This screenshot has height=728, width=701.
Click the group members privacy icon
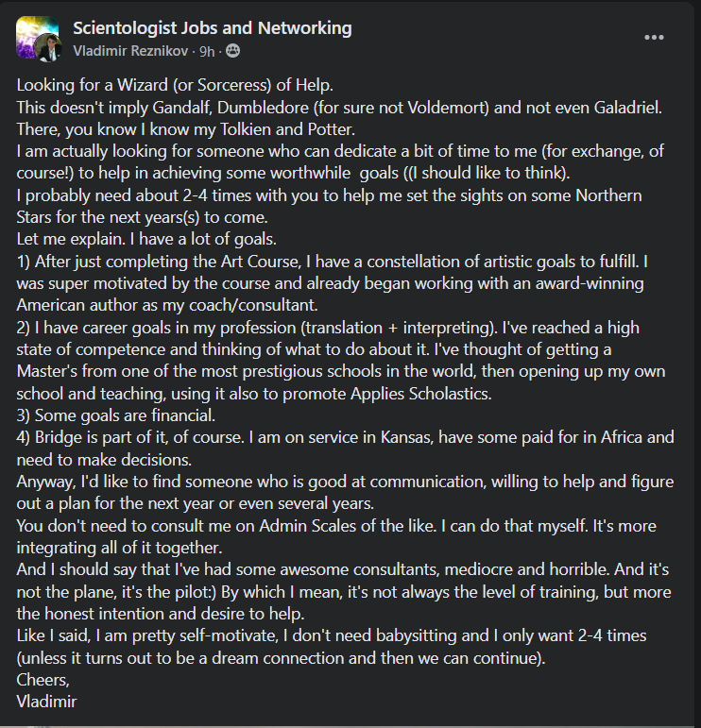pyautogui.click(x=232, y=49)
